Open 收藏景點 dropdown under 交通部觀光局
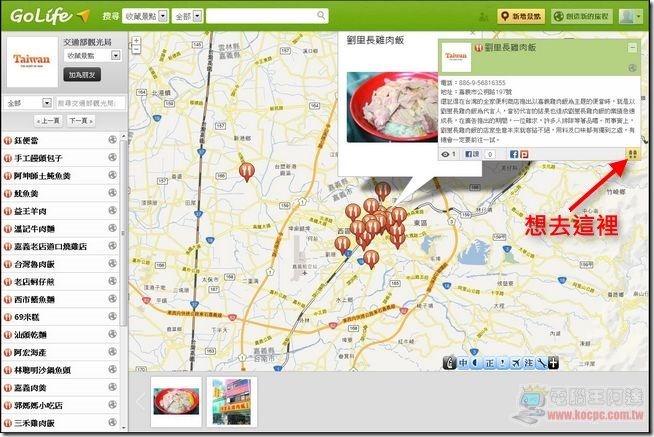 pos(92,55)
